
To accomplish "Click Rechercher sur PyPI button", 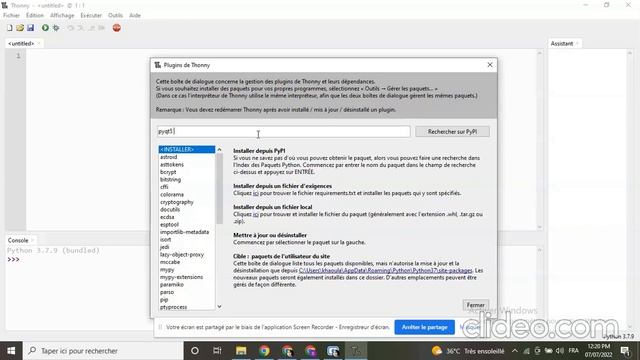I will point(452,131).
